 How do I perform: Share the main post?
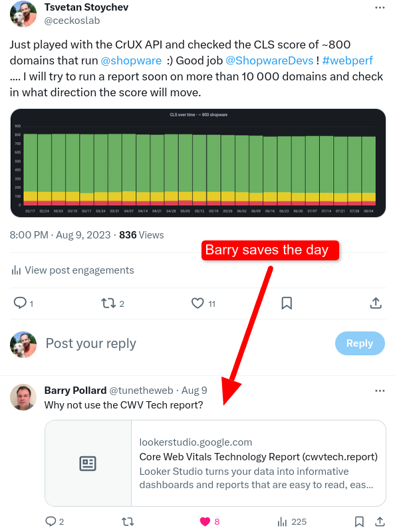click(376, 303)
